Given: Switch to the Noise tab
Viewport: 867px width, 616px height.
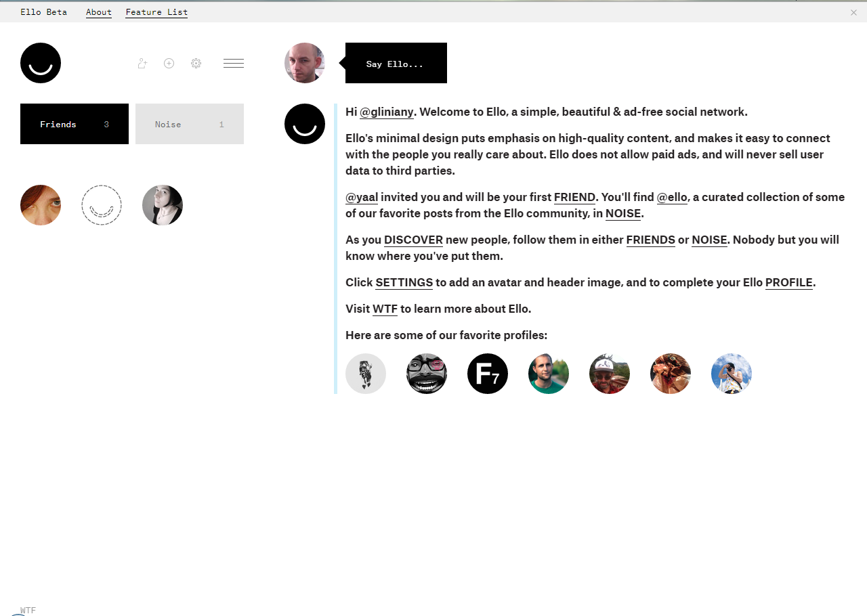Looking at the screenshot, I should pyautogui.click(x=190, y=124).
